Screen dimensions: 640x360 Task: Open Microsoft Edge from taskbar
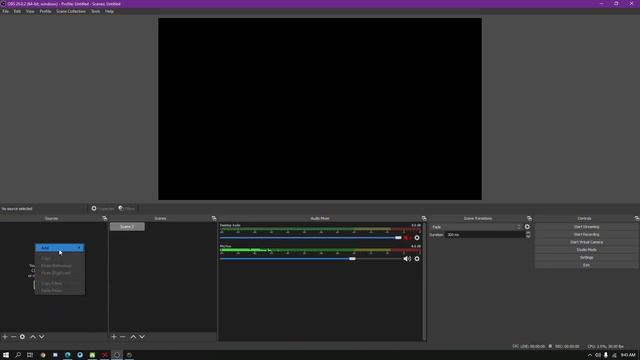click(68, 355)
